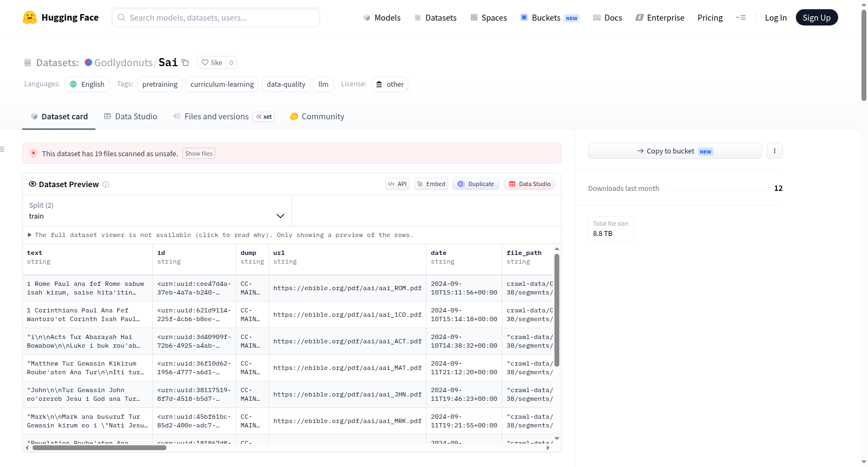Click the API button in Dataset Preview
This screenshot has width=868, height=467.
pyautogui.click(x=397, y=184)
